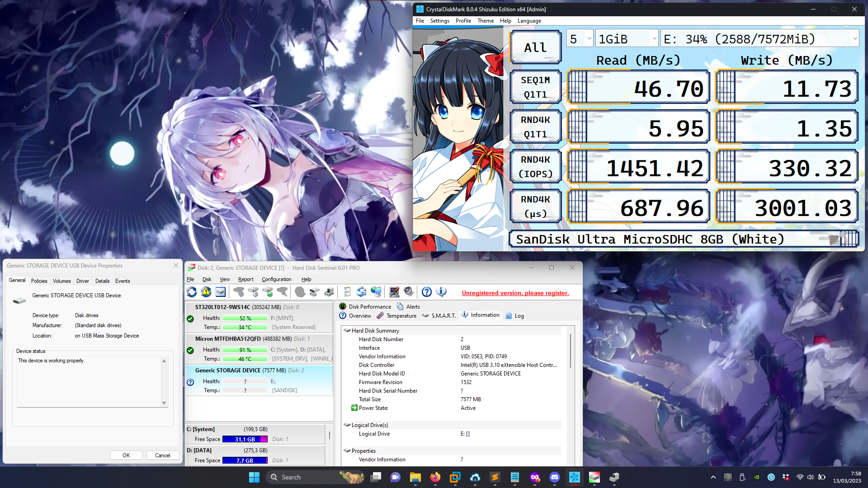Click the blue info bubble toolbar icon

441,292
